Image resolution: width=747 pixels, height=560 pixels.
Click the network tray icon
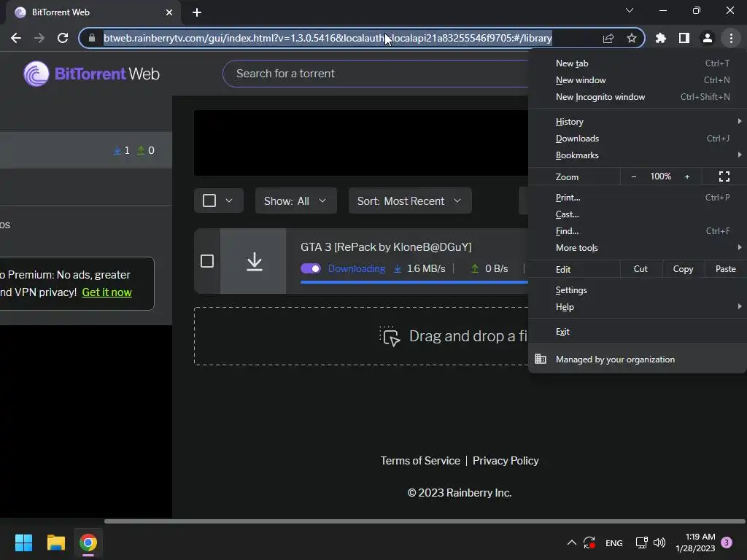[641, 542]
